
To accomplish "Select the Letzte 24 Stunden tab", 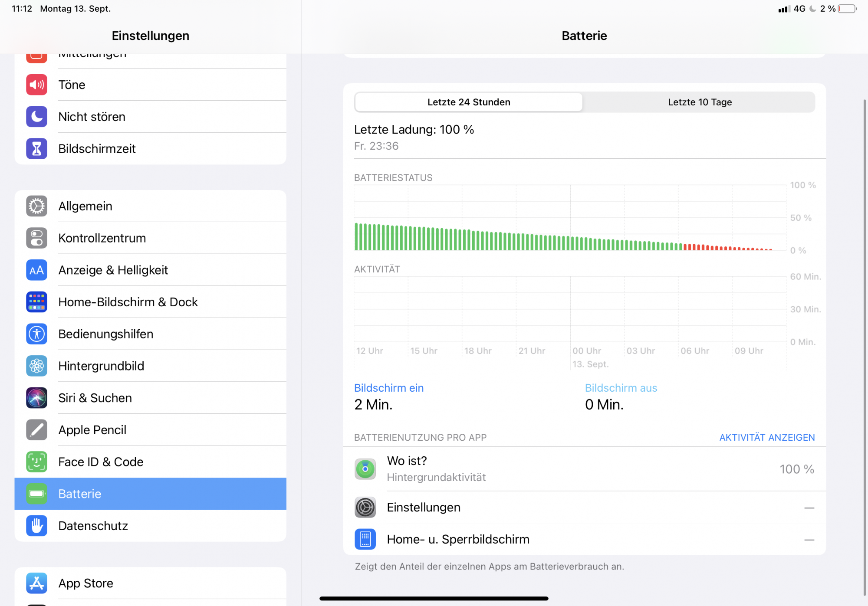I will pyautogui.click(x=469, y=102).
